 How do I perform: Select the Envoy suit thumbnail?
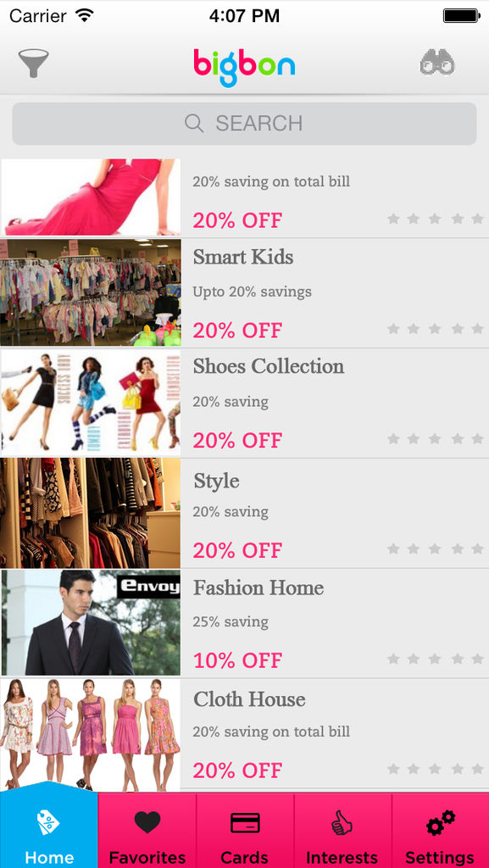91,623
